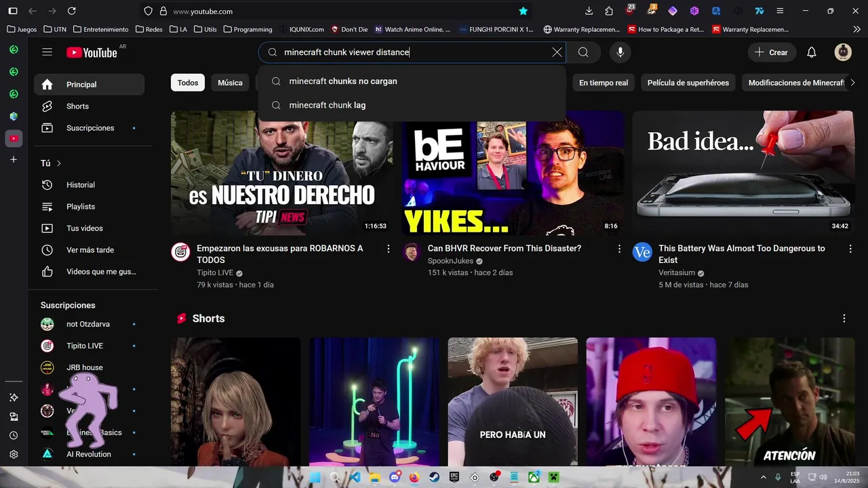Screen dimensions: 868x488
Task: Click the magnifier search submit button
Action: (x=583, y=52)
